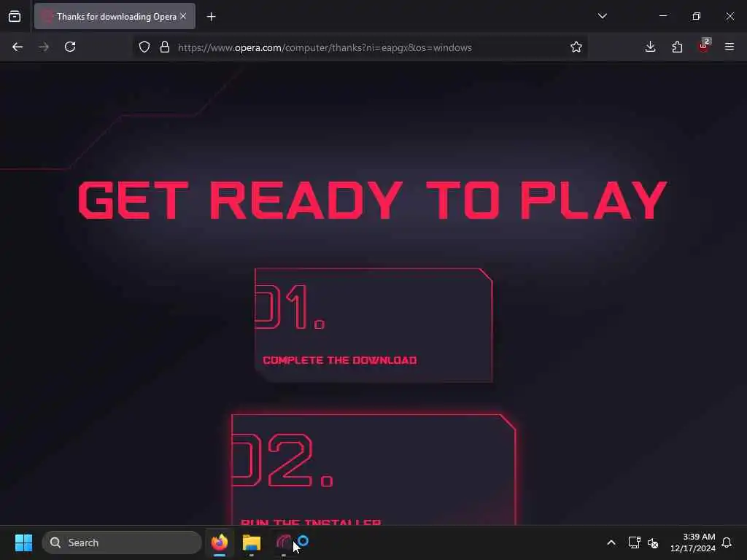This screenshot has height=560, width=747.
Task: Open Firefox View recent browsing button
Action: click(x=15, y=17)
